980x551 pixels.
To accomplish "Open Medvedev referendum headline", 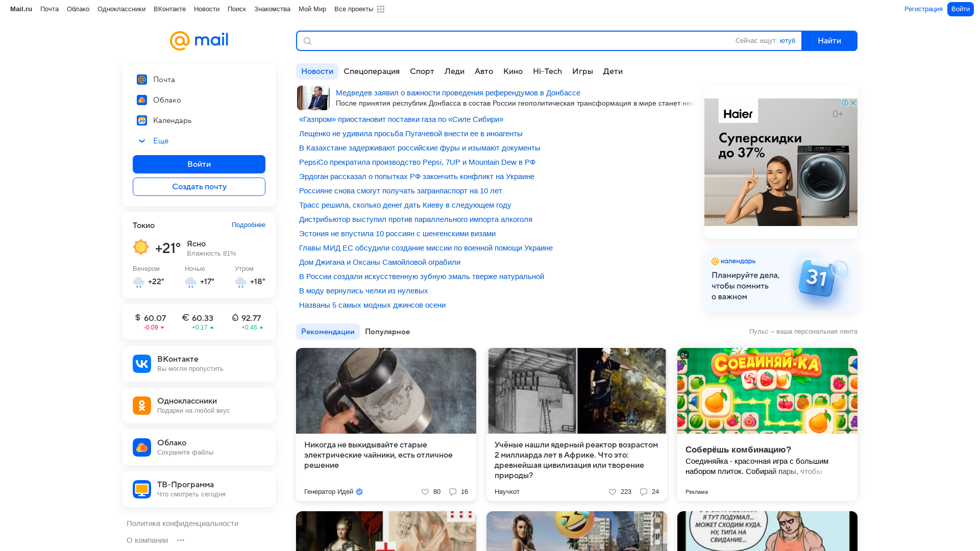I will (x=458, y=93).
